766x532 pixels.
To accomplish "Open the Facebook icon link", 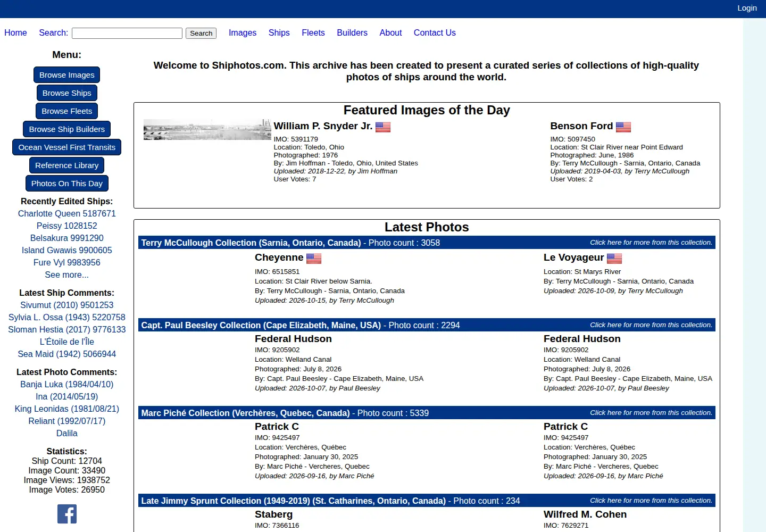I will click(67, 514).
